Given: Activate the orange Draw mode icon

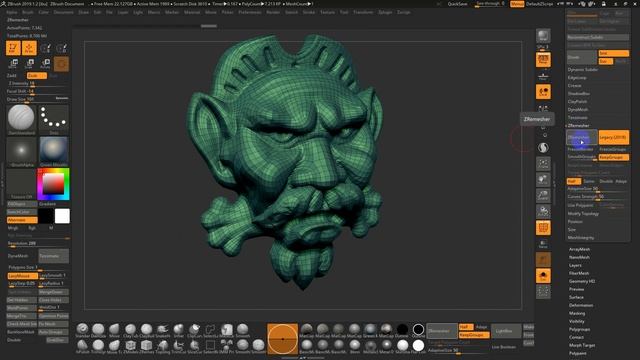Looking at the screenshot, I should click(x=29, y=48).
